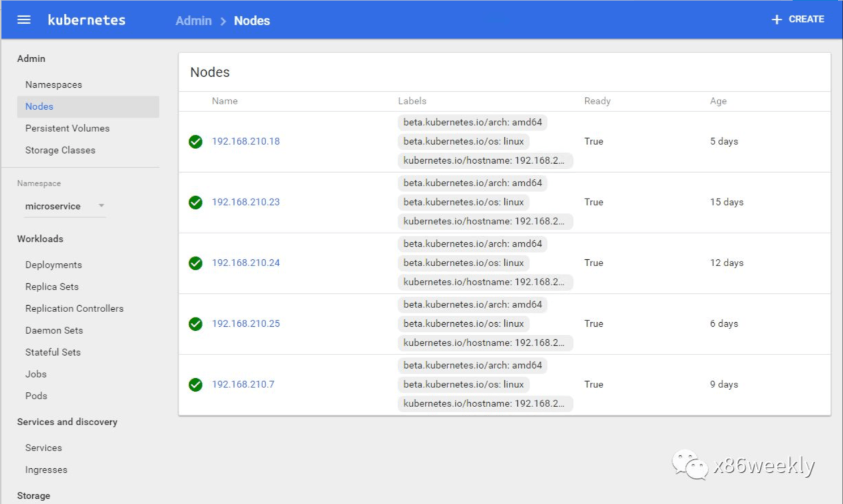
Task: Open the microservice namespace dropdown
Action: pos(65,206)
